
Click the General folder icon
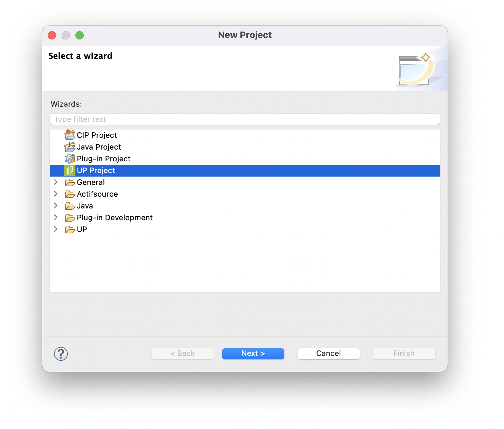click(70, 182)
